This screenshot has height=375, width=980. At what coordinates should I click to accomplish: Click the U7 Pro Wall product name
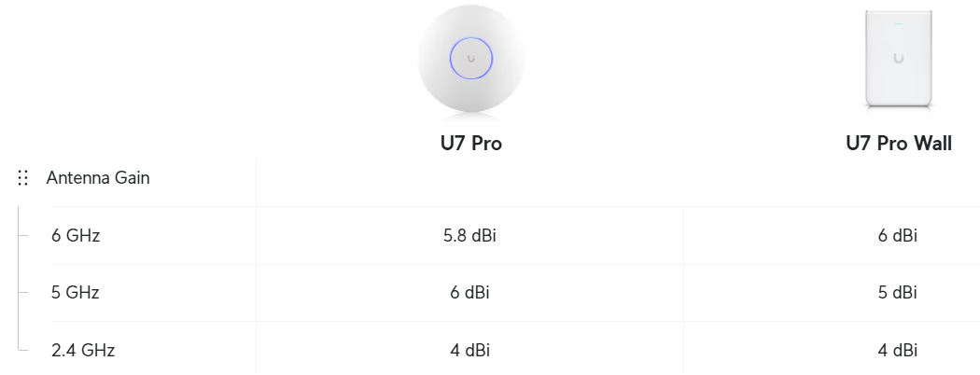(x=898, y=143)
